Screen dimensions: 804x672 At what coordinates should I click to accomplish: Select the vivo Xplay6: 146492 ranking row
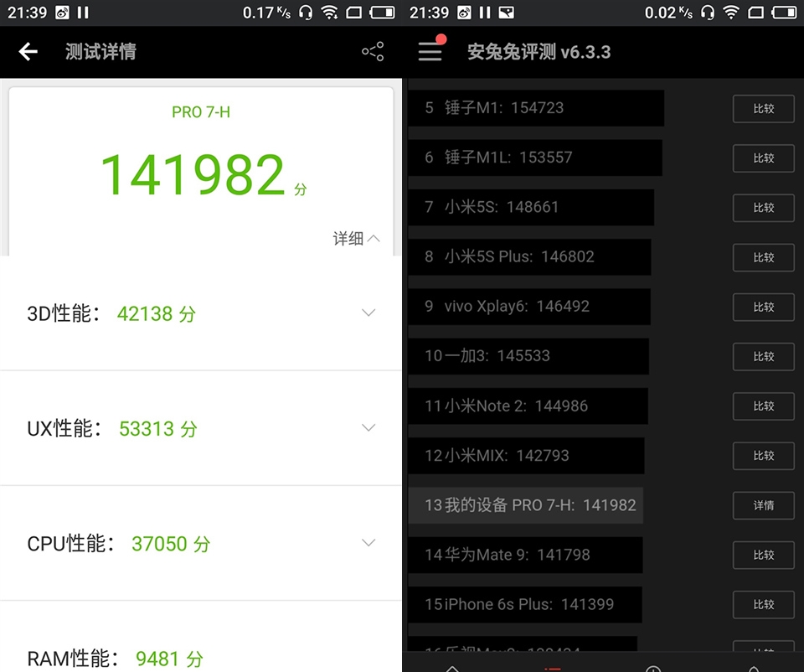tap(529, 306)
